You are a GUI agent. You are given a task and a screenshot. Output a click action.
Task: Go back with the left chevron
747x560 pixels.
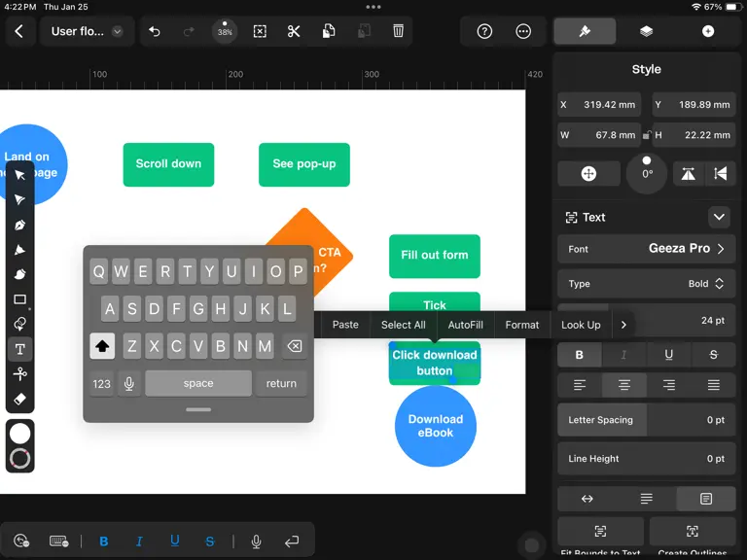click(18, 31)
